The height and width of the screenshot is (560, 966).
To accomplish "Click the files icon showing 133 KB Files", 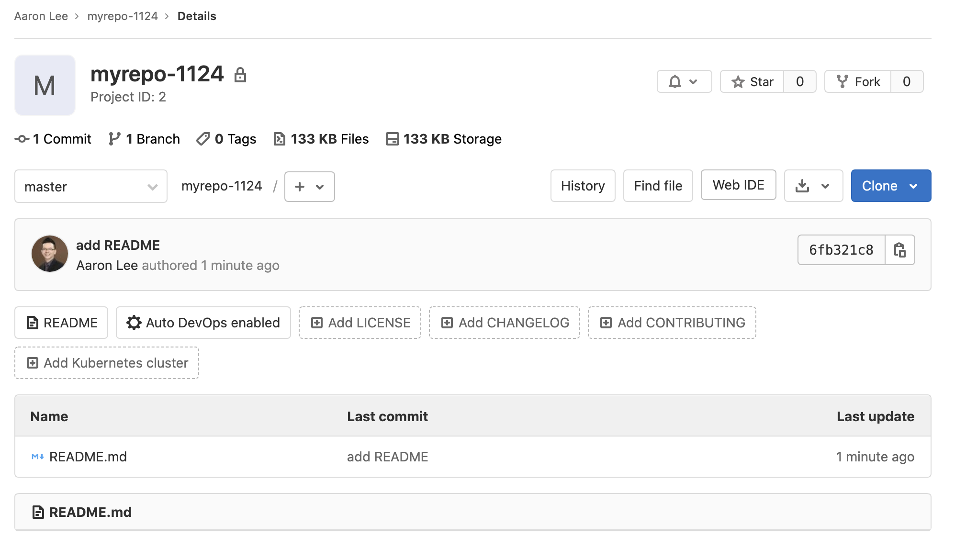I will click(x=280, y=138).
